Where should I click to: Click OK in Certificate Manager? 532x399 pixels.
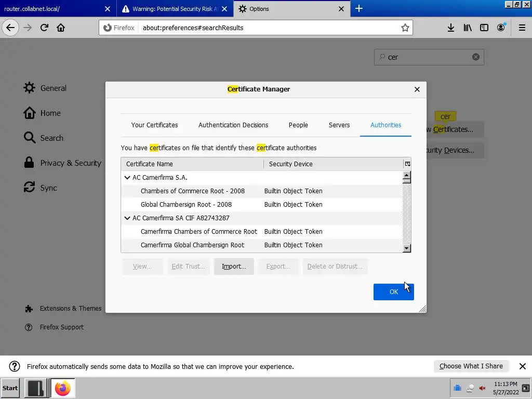[x=394, y=292]
